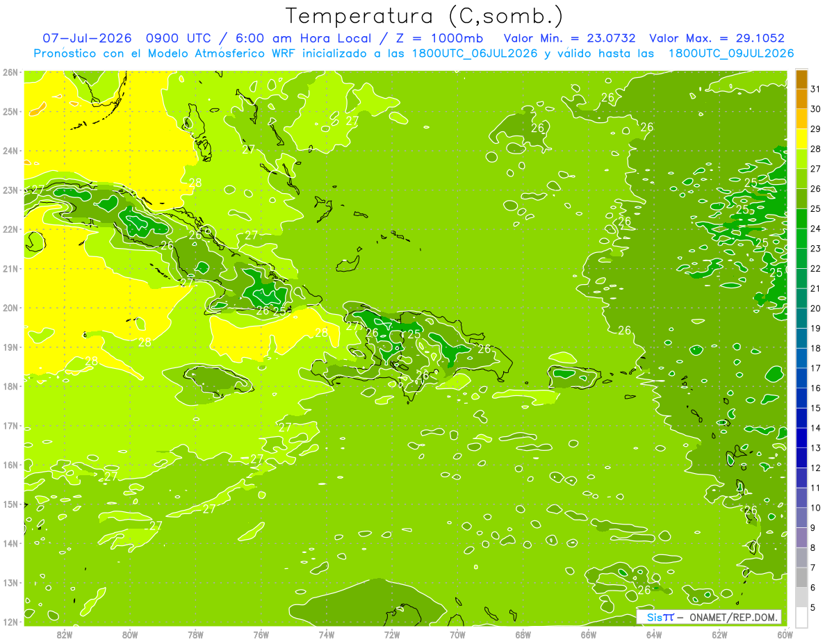The image size is (834, 644).
Task: Click the '66W' longitude axis label
Action: point(589,634)
